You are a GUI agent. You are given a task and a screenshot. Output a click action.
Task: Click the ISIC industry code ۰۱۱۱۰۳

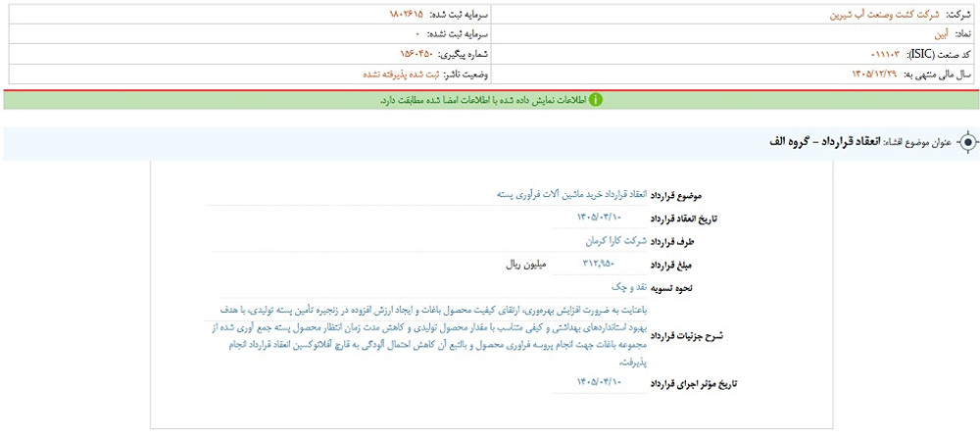click(x=886, y=54)
